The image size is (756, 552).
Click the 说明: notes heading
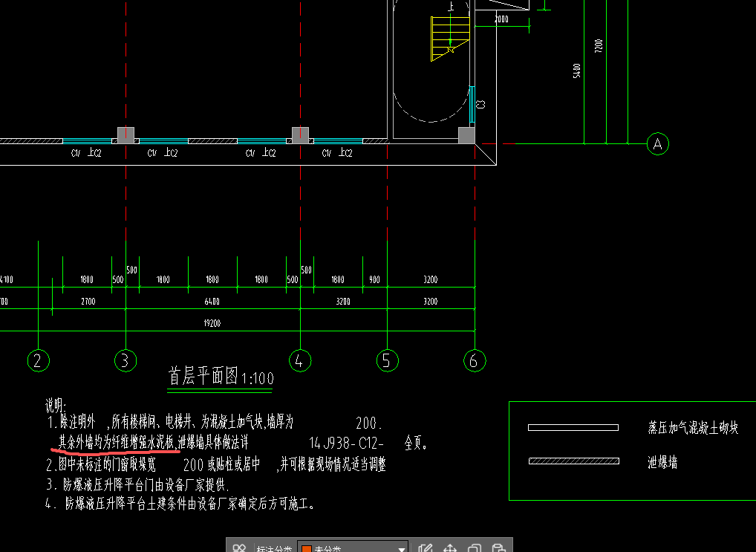tap(56, 406)
